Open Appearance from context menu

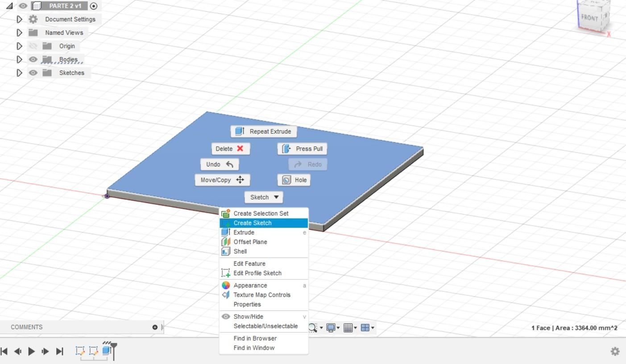point(264,285)
